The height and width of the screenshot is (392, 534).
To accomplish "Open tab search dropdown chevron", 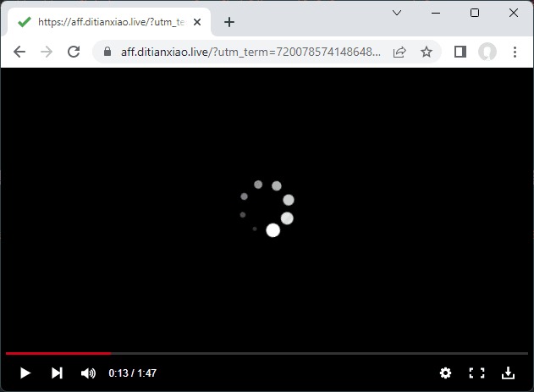I will click(398, 13).
